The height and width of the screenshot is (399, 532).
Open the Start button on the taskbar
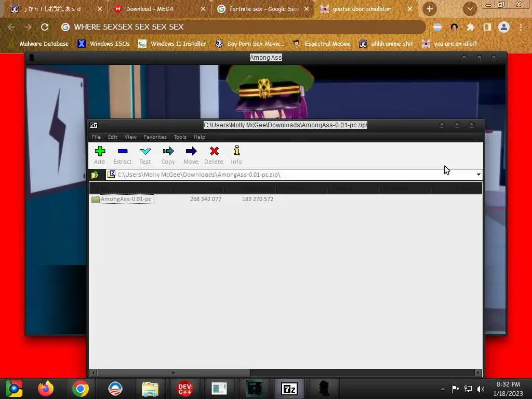pos(14,389)
